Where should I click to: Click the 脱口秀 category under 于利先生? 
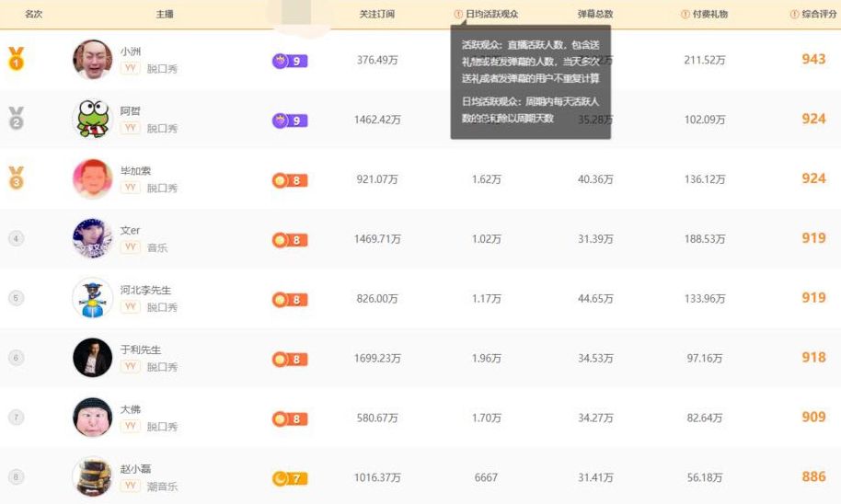pos(162,367)
